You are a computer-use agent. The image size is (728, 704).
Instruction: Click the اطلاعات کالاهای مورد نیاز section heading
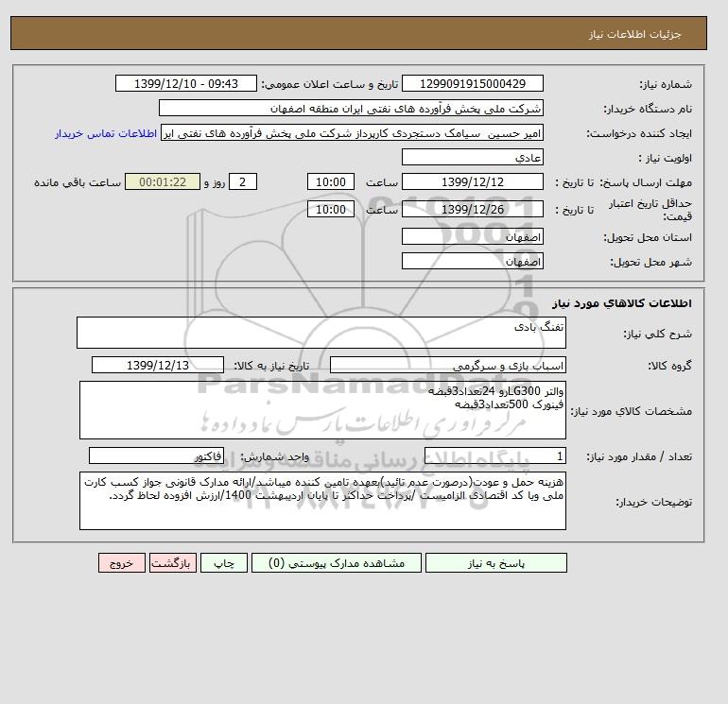622,303
